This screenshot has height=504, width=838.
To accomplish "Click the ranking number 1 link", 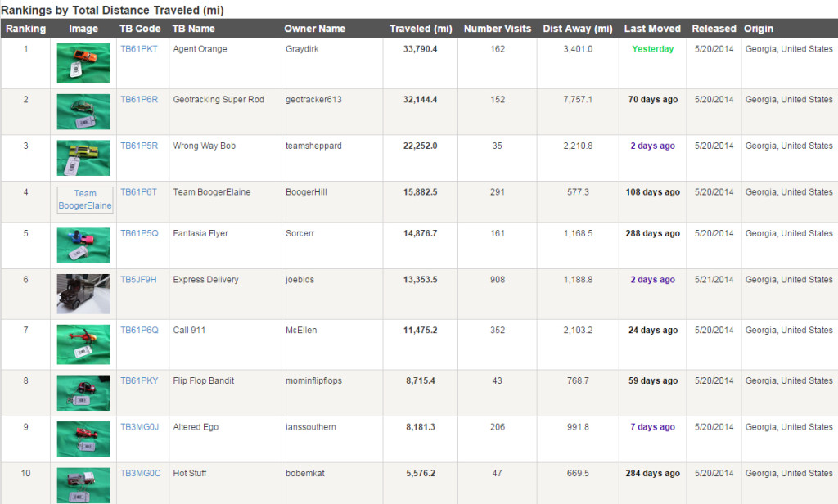I will [25, 48].
